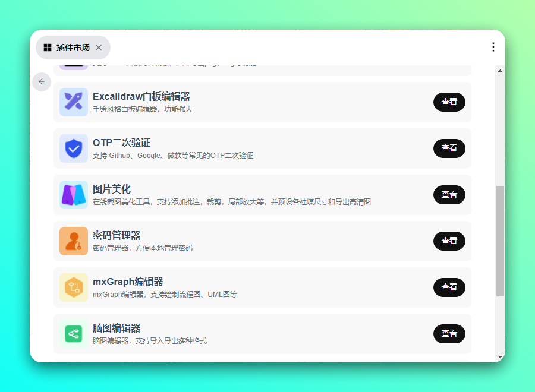View the 脑图编辑器 plugin via 查看
535x392 pixels.
click(449, 334)
